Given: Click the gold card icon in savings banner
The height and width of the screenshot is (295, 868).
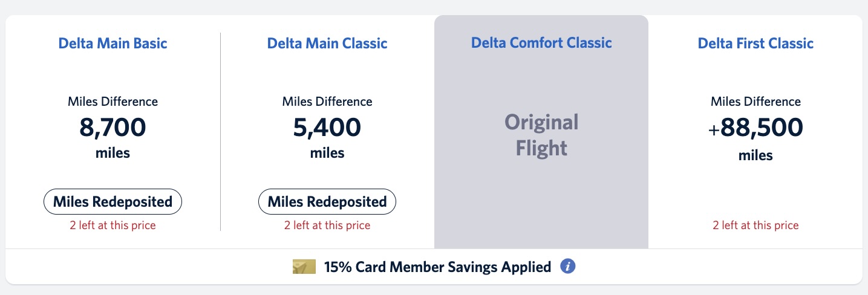Looking at the screenshot, I should 304,267.
